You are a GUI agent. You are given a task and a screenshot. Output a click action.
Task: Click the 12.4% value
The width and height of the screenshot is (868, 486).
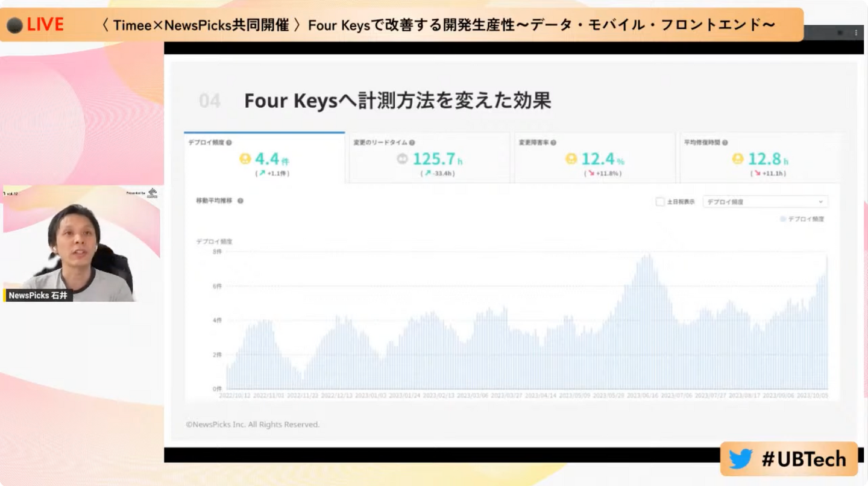click(603, 159)
